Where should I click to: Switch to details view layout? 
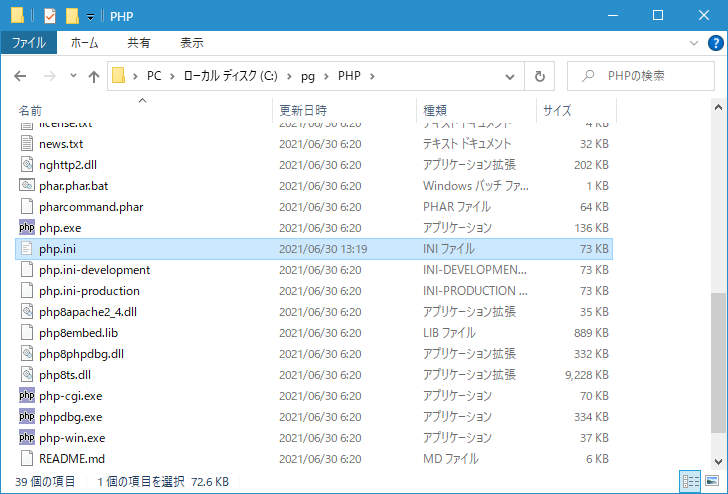point(690,481)
